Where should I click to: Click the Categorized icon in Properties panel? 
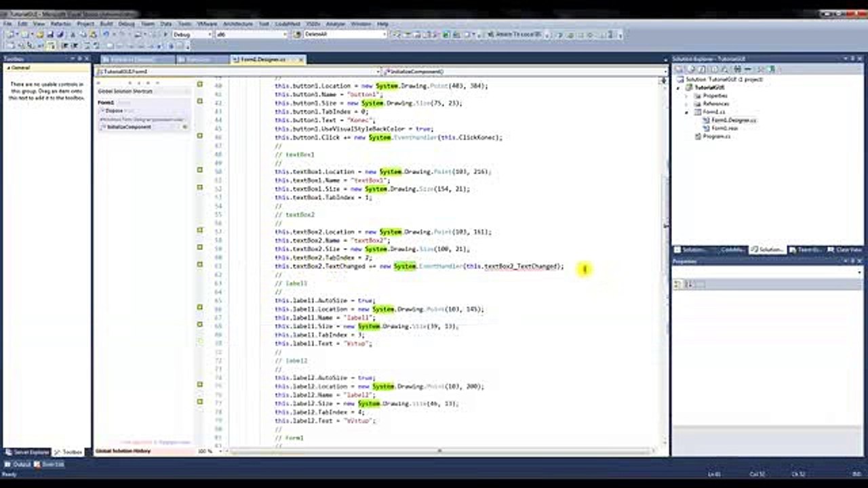tap(678, 285)
